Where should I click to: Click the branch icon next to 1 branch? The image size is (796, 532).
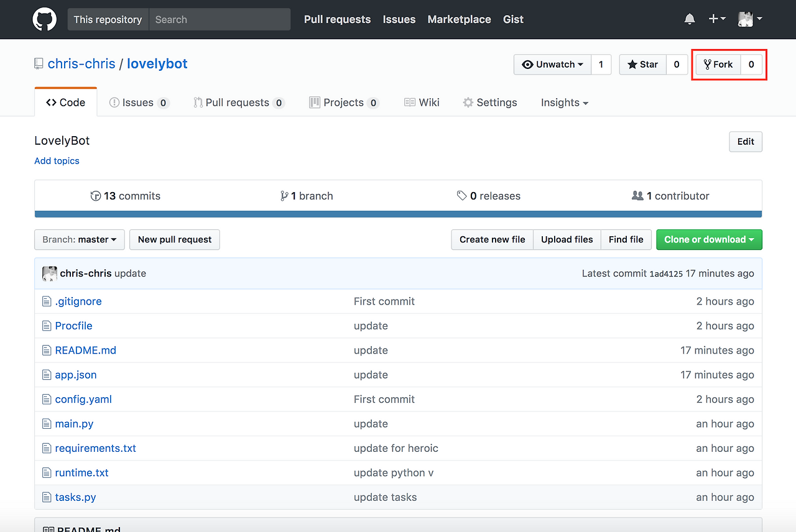click(284, 195)
